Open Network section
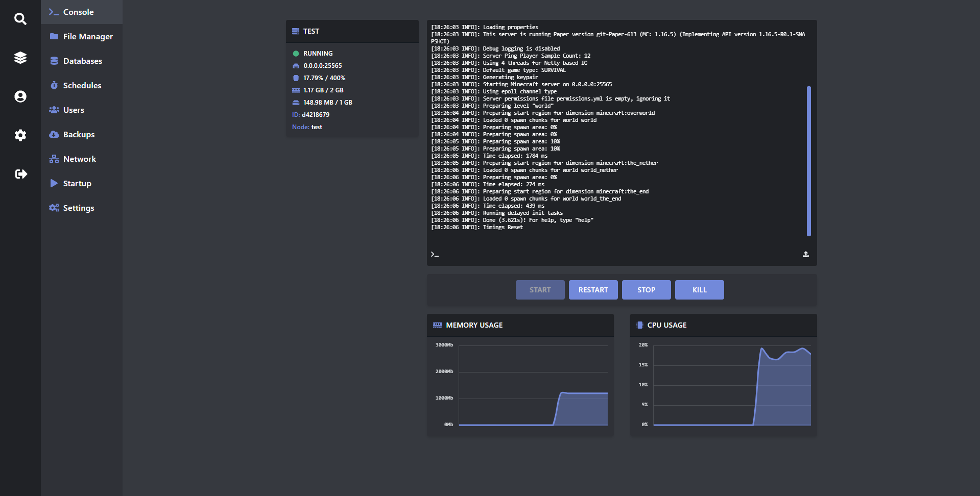This screenshot has height=496, width=980. pyautogui.click(x=82, y=159)
